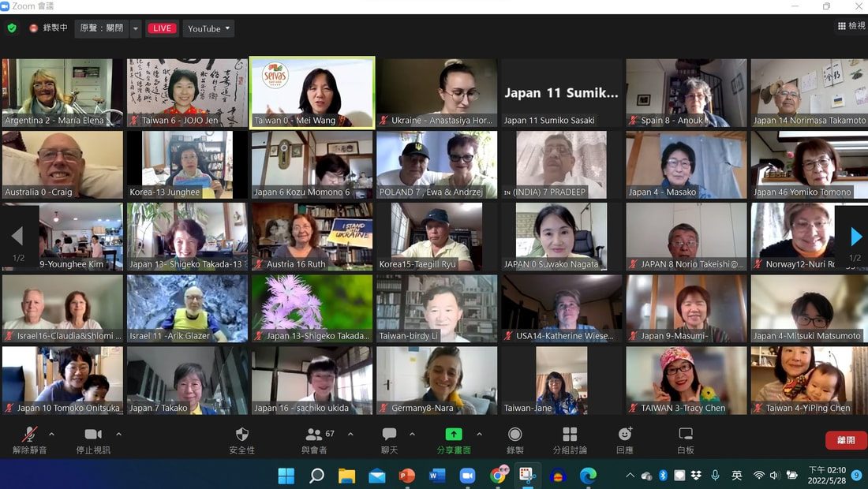Viewport: 868px width, 489px height.
Task: Go to the previous gallery page
Action: pyautogui.click(x=17, y=236)
